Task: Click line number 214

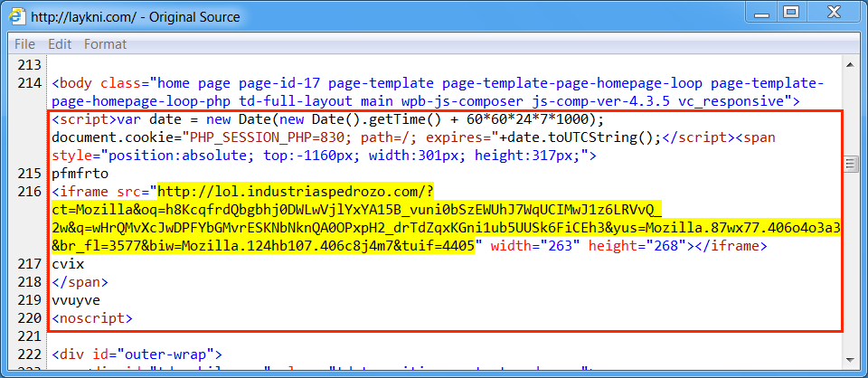Action: (x=30, y=83)
